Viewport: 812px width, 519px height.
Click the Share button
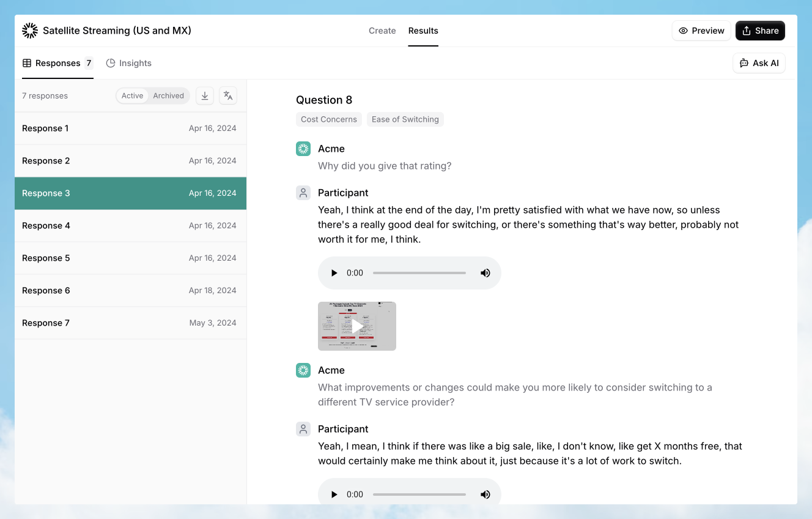(x=760, y=30)
